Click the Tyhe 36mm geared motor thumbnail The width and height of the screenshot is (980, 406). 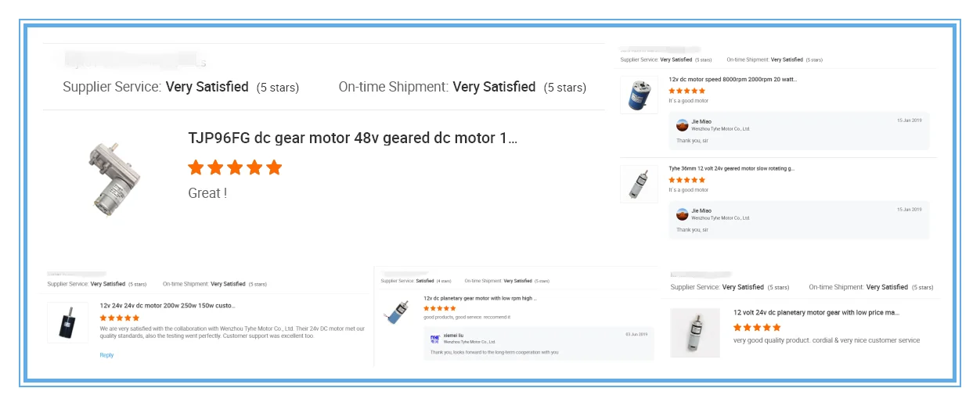(639, 184)
